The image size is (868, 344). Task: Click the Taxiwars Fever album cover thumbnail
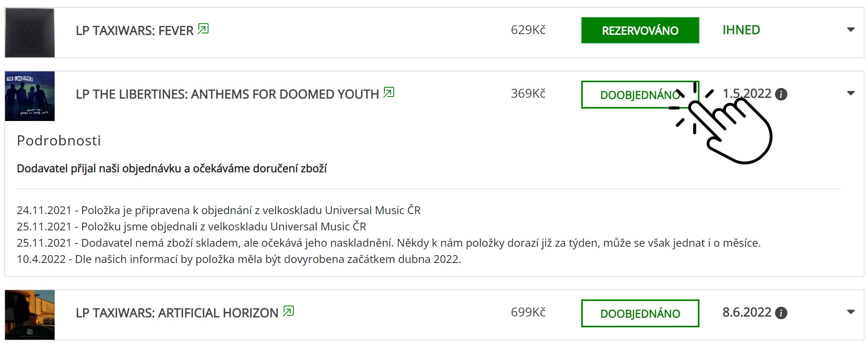[30, 33]
